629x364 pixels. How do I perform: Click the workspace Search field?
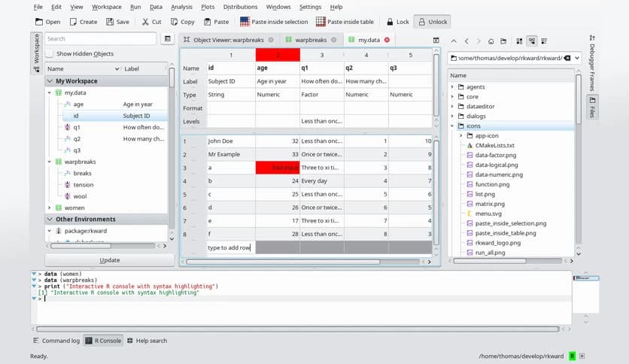tap(100, 38)
